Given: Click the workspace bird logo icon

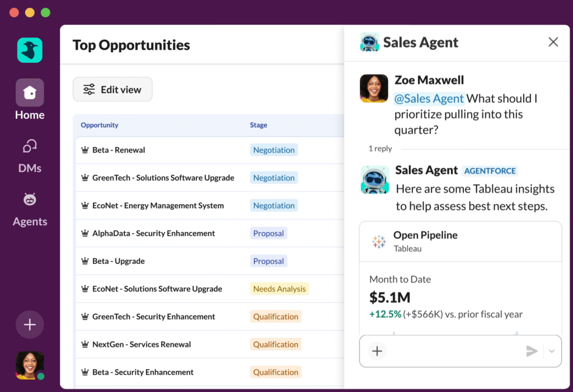Looking at the screenshot, I should click(x=30, y=50).
